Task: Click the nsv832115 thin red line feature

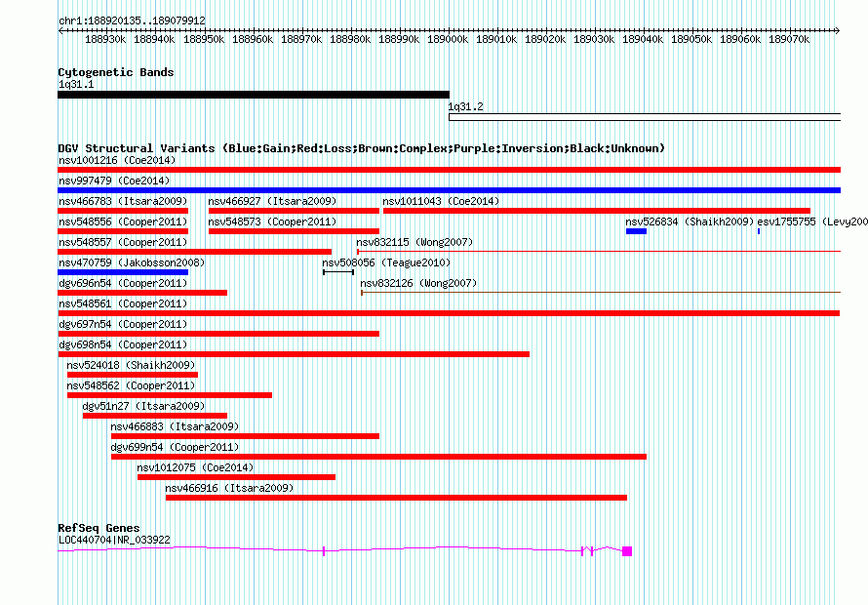Action: tap(599, 252)
